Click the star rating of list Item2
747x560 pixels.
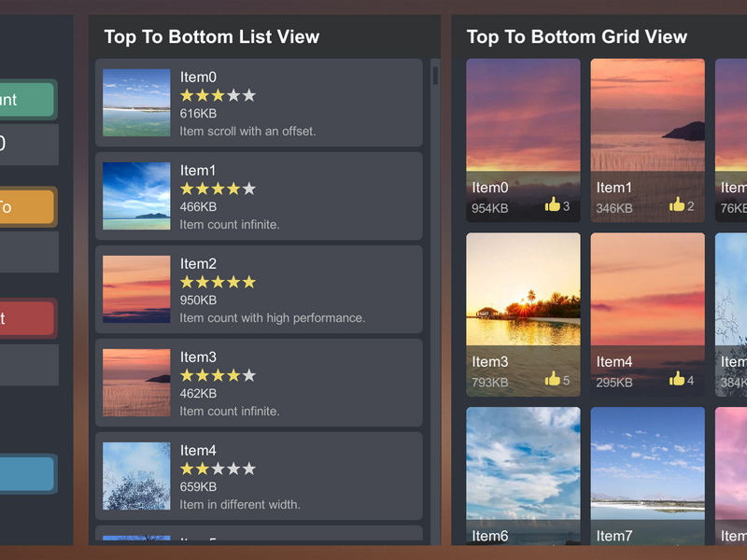point(218,283)
